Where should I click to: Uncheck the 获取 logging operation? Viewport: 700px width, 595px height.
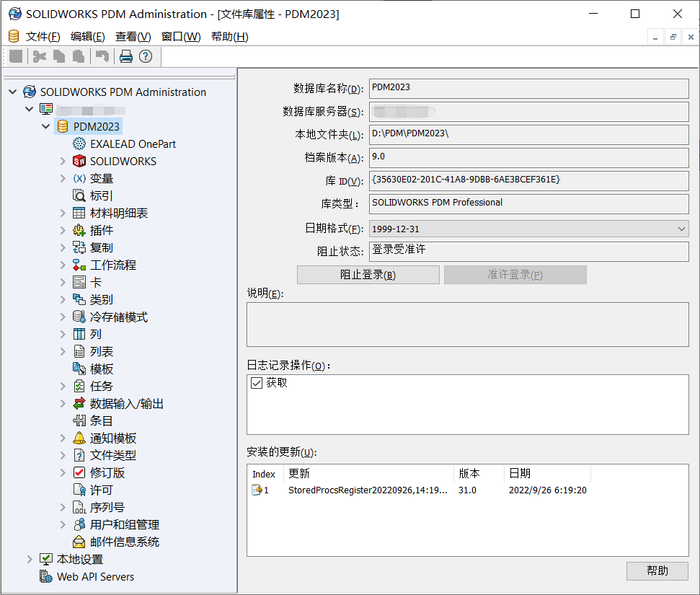pos(257,383)
